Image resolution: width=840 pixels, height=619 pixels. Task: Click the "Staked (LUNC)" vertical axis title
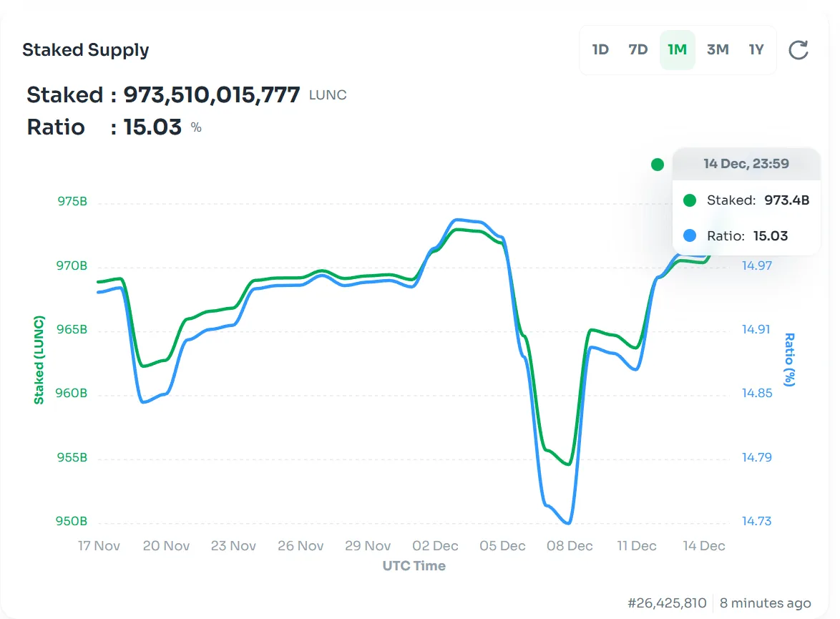point(39,360)
